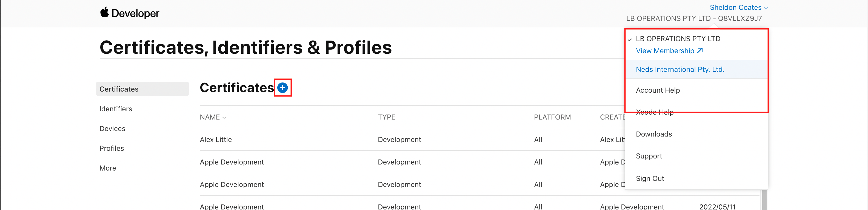Viewport: 868px width, 210px height.
Task: Sign Out of the developer account
Action: coord(650,179)
